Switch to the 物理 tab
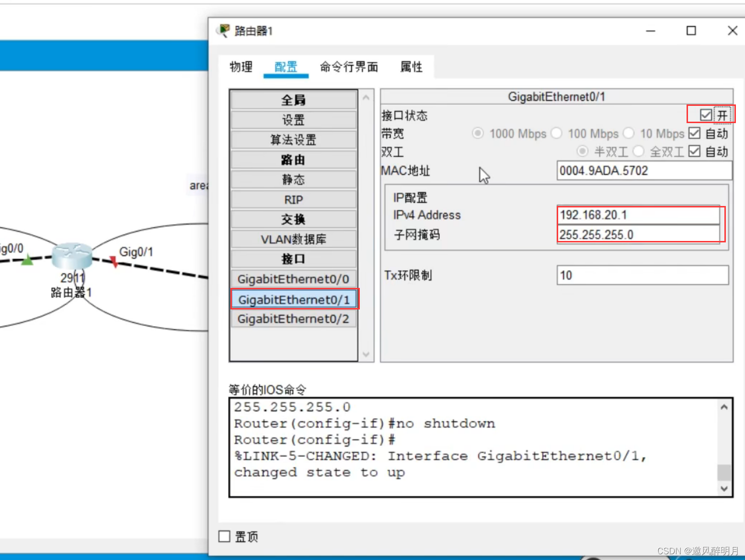The image size is (745, 560). click(x=241, y=67)
